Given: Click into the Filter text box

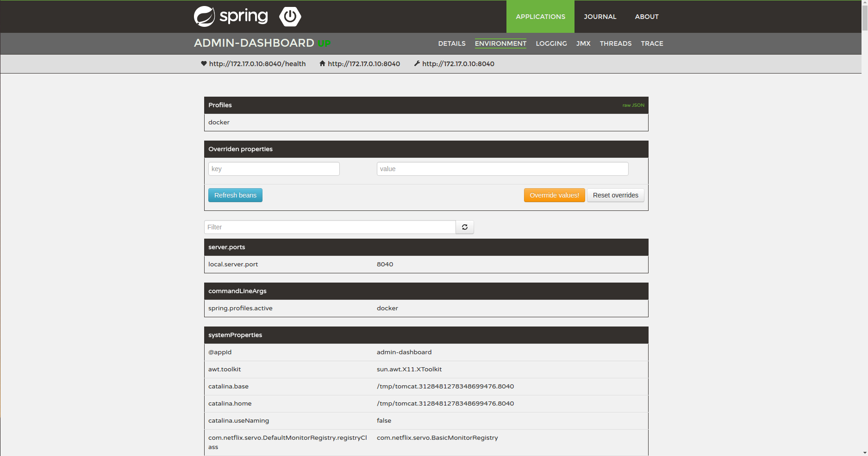Looking at the screenshot, I should pos(330,227).
